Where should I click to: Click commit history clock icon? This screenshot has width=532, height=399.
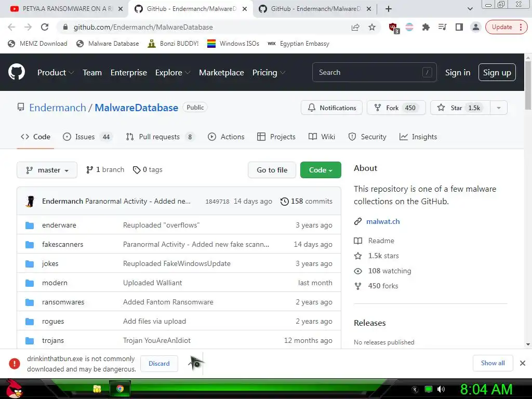(x=284, y=202)
